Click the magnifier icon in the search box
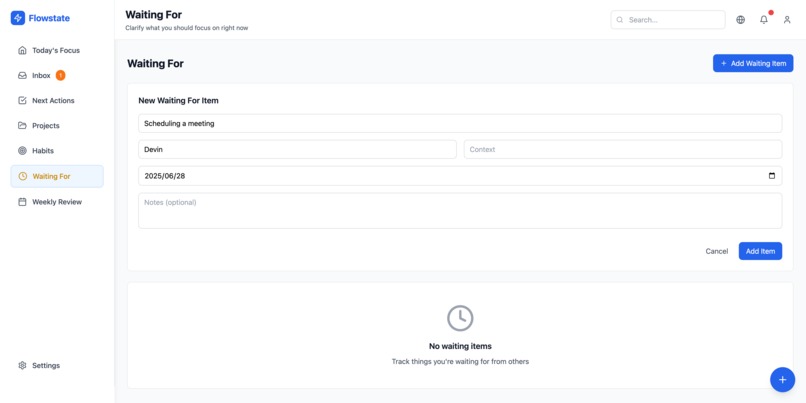The height and width of the screenshot is (403, 806). coord(619,20)
